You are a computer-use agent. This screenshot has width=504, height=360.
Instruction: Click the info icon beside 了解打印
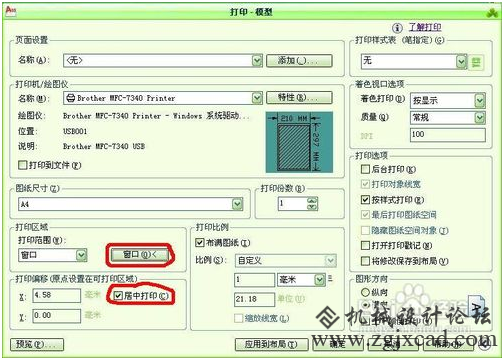tap(397, 28)
